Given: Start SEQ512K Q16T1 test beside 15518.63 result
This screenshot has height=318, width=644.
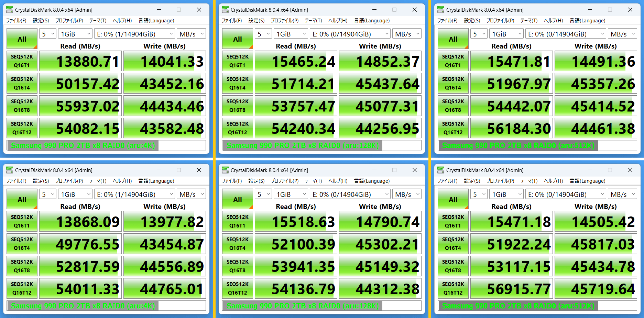Looking at the screenshot, I should pos(238,221).
